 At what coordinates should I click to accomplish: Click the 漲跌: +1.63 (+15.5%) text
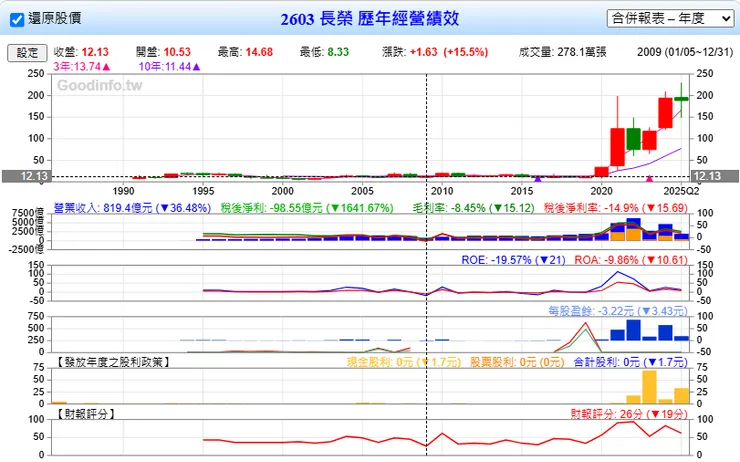(435, 52)
